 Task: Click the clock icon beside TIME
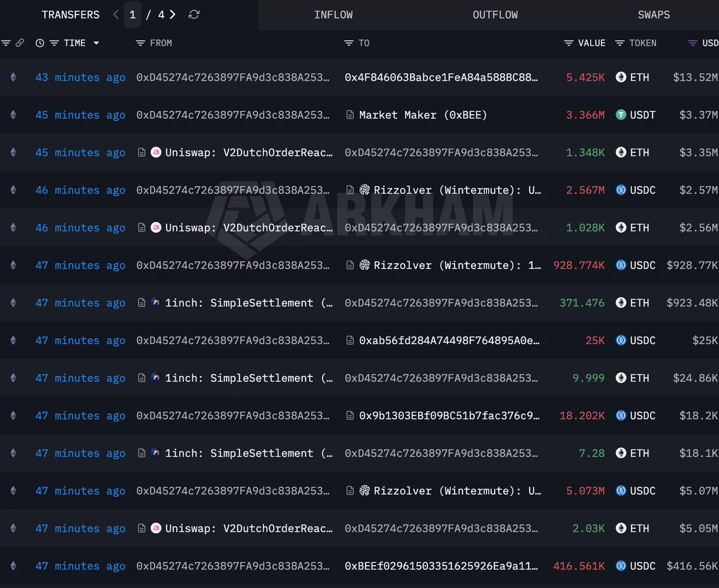[x=40, y=43]
